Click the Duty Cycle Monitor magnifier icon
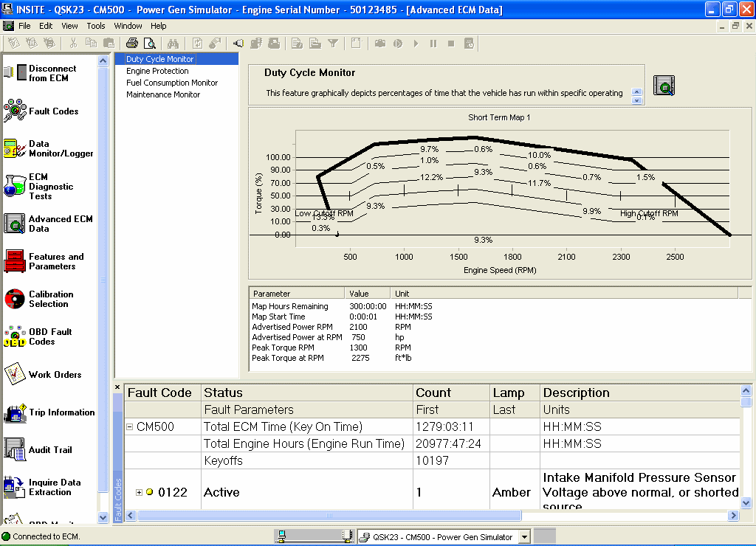Viewport: 756px width, 546px height. (664, 86)
